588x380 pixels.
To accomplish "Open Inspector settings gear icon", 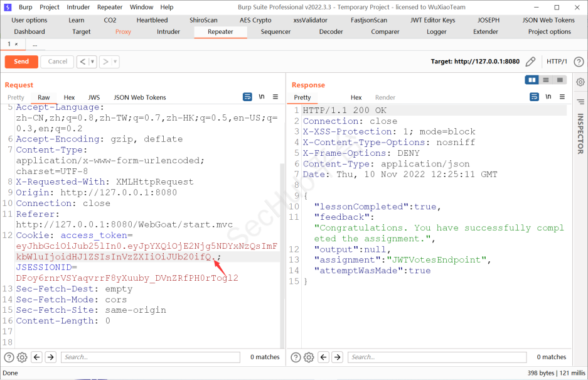I will coord(580,82).
